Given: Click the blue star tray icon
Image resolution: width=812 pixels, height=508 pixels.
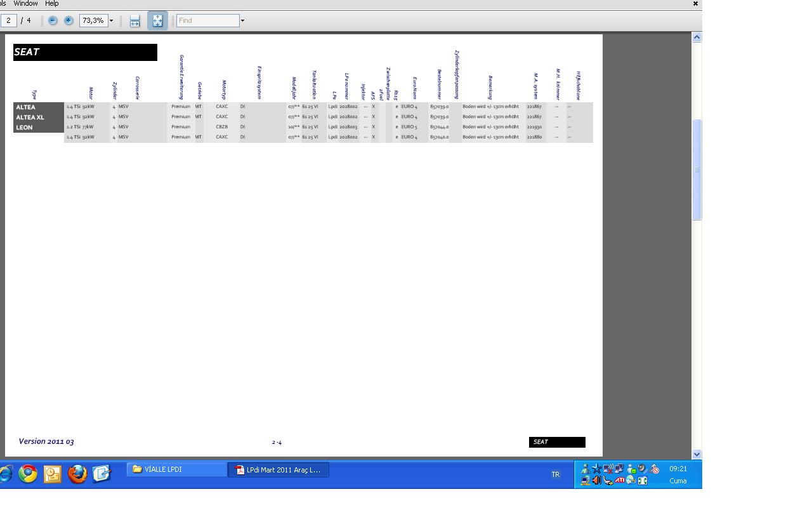Looking at the screenshot, I should pyautogui.click(x=597, y=469).
